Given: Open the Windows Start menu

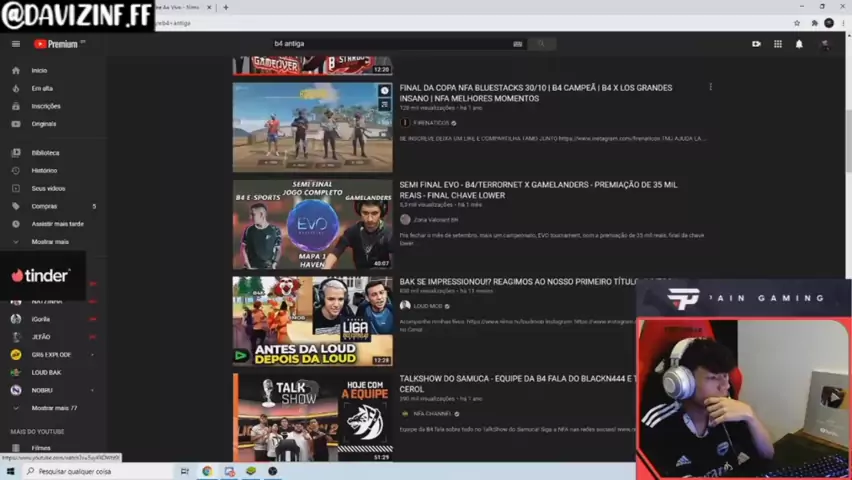Looking at the screenshot, I should point(10,471).
